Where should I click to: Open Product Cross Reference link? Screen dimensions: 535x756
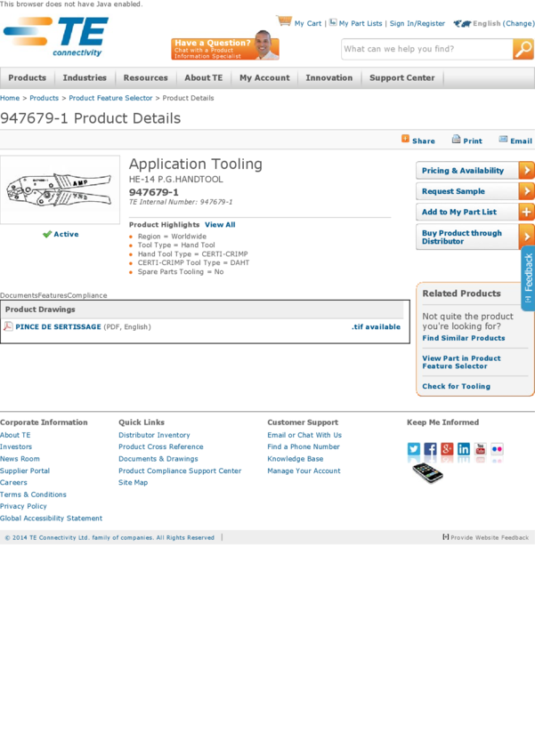coord(161,447)
